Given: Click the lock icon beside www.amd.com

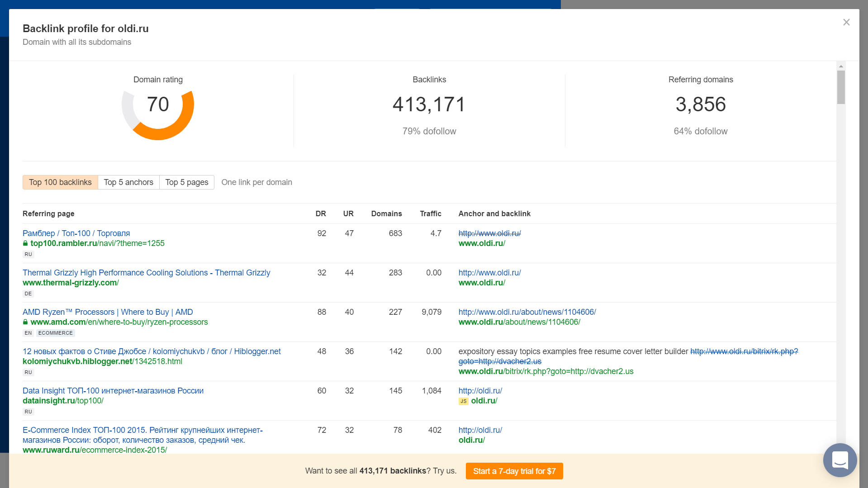Looking at the screenshot, I should (25, 322).
